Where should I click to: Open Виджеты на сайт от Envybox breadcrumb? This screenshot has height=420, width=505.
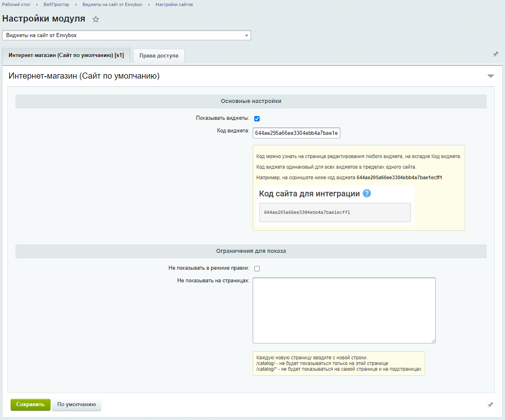[x=112, y=5]
